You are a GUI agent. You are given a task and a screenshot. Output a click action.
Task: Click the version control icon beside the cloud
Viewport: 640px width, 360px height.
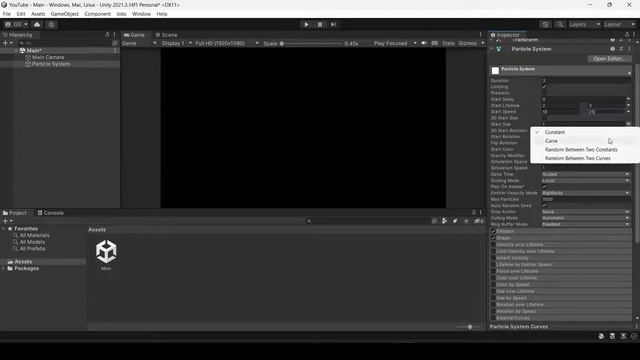51,24
